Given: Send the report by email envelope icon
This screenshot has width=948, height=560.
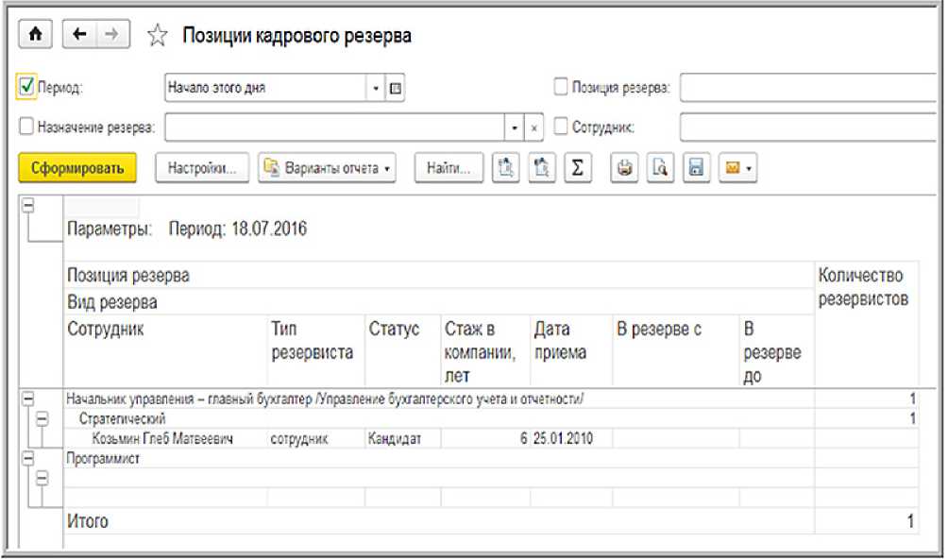Looking at the screenshot, I should click(732, 167).
